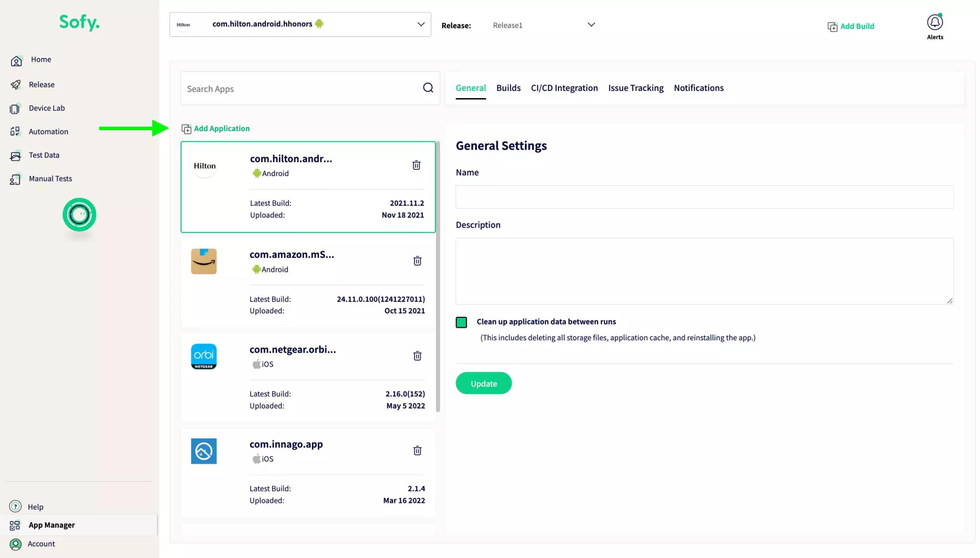
Task: Switch to the General tab
Action: 471,88
